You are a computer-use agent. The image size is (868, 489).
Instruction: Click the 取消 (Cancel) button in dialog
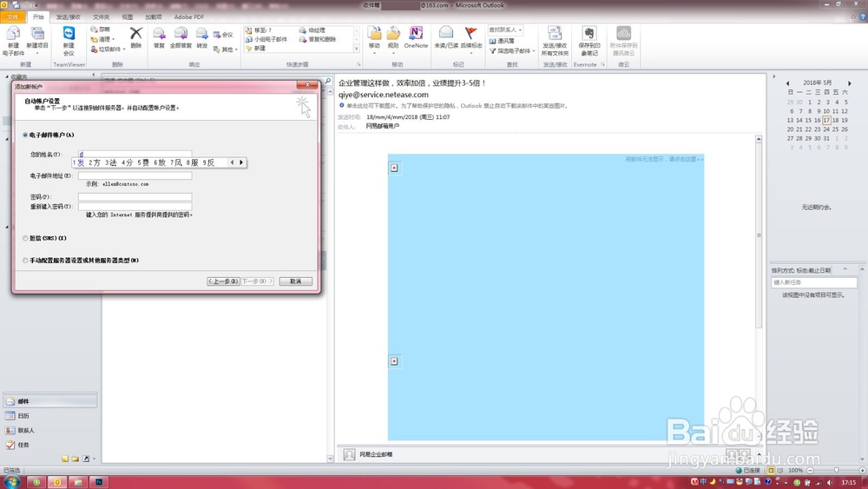(x=296, y=281)
